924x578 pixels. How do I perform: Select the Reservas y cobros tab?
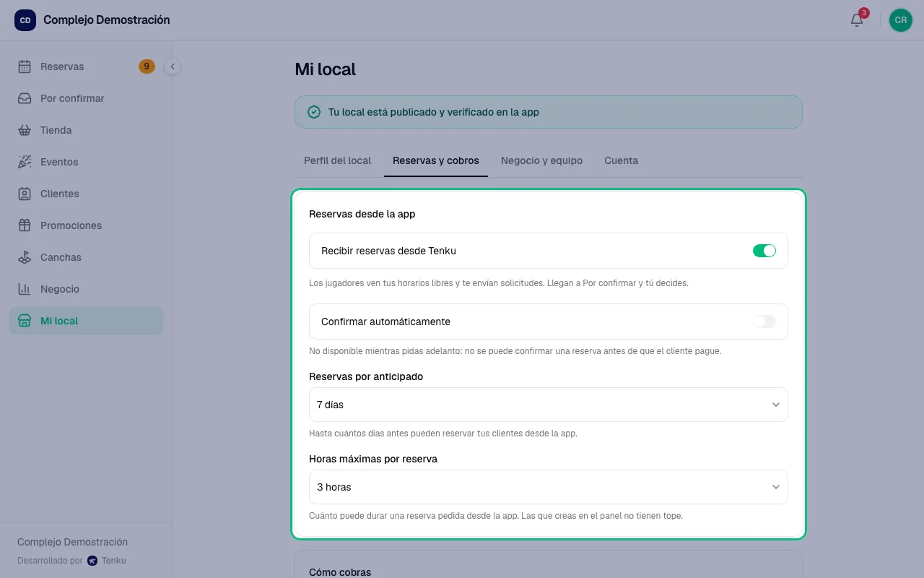[x=436, y=160]
